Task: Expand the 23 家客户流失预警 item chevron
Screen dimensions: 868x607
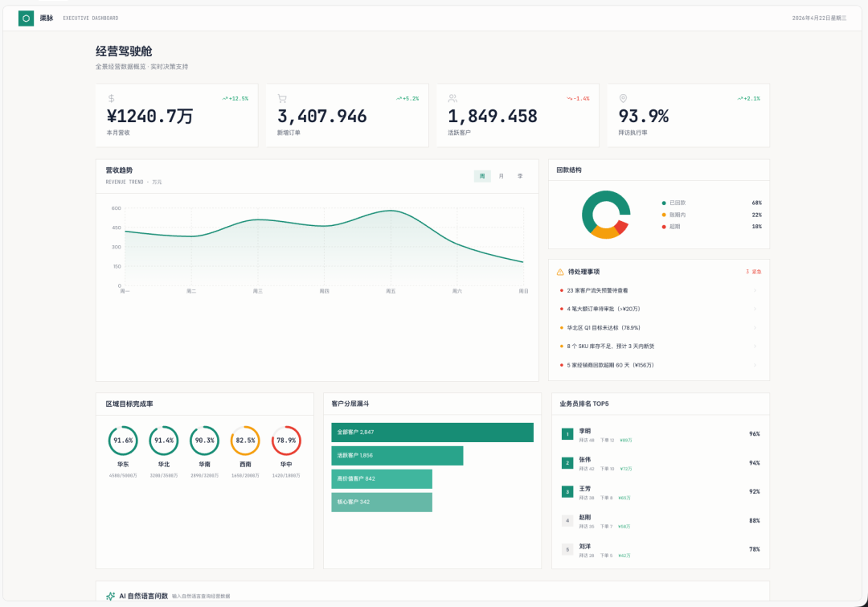Action: (755, 290)
